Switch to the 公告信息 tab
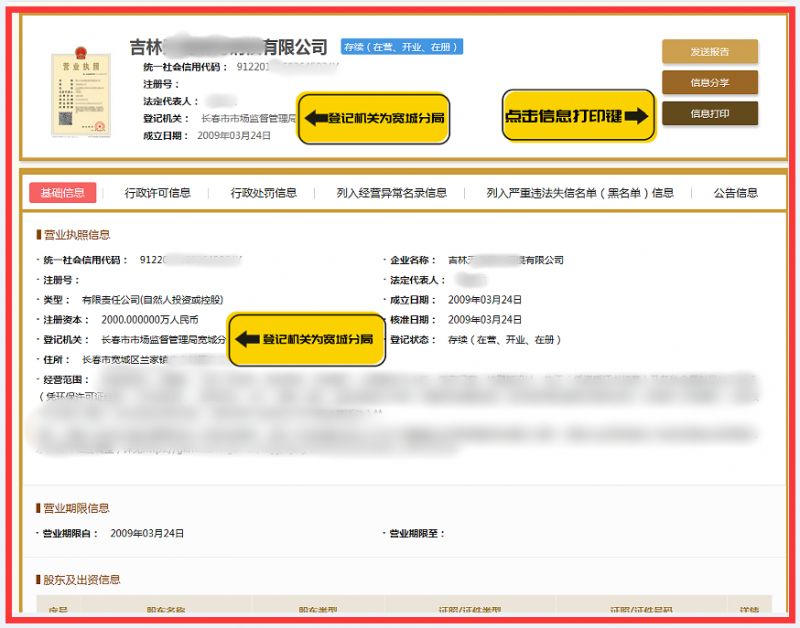 click(735, 193)
